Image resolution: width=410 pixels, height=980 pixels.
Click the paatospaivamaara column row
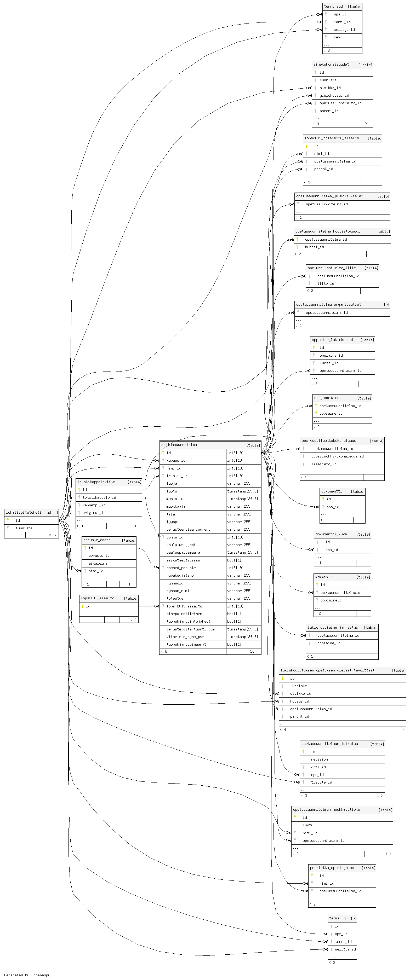(210, 552)
